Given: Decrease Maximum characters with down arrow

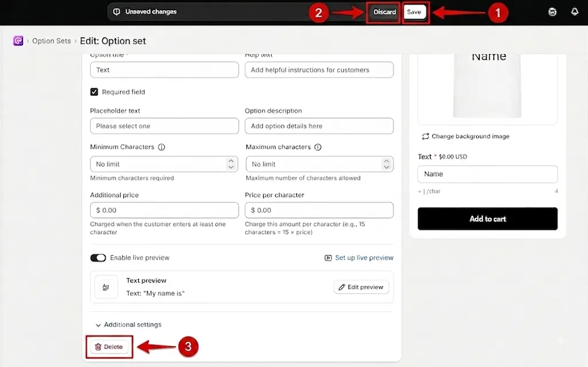Looking at the screenshot, I should coord(386,167).
